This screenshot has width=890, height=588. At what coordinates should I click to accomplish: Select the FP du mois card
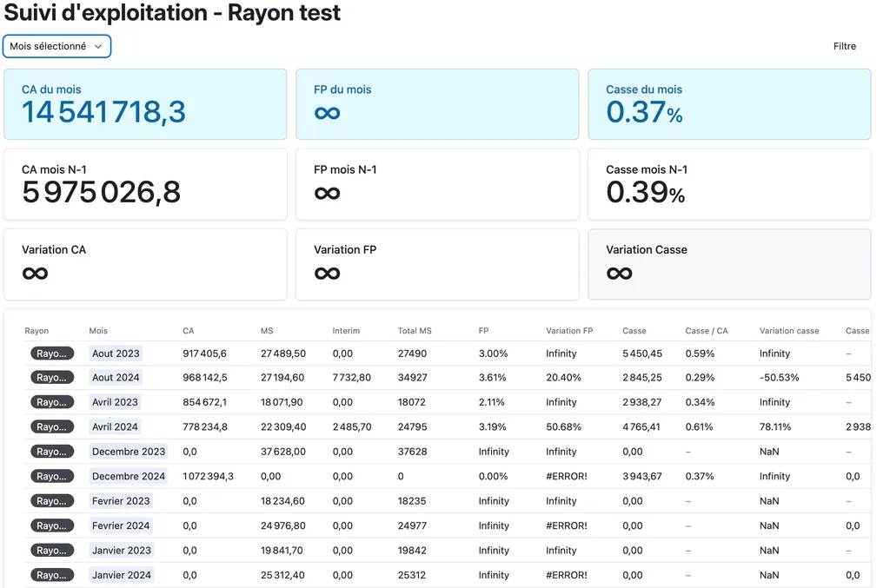click(437, 104)
